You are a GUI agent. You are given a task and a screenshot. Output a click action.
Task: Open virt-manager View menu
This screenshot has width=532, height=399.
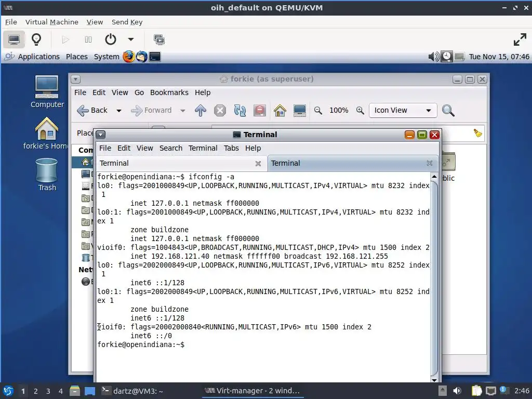point(95,22)
